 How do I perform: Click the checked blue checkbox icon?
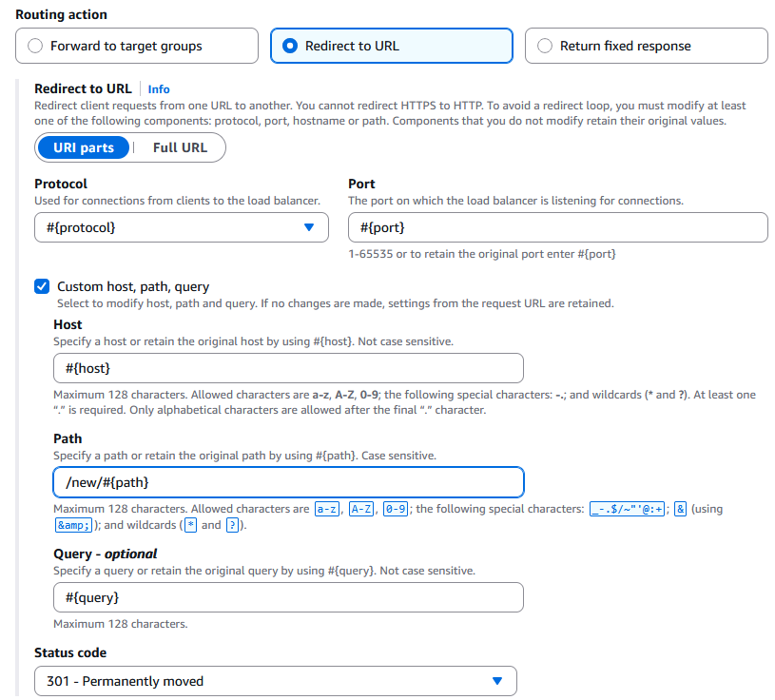pos(42,286)
